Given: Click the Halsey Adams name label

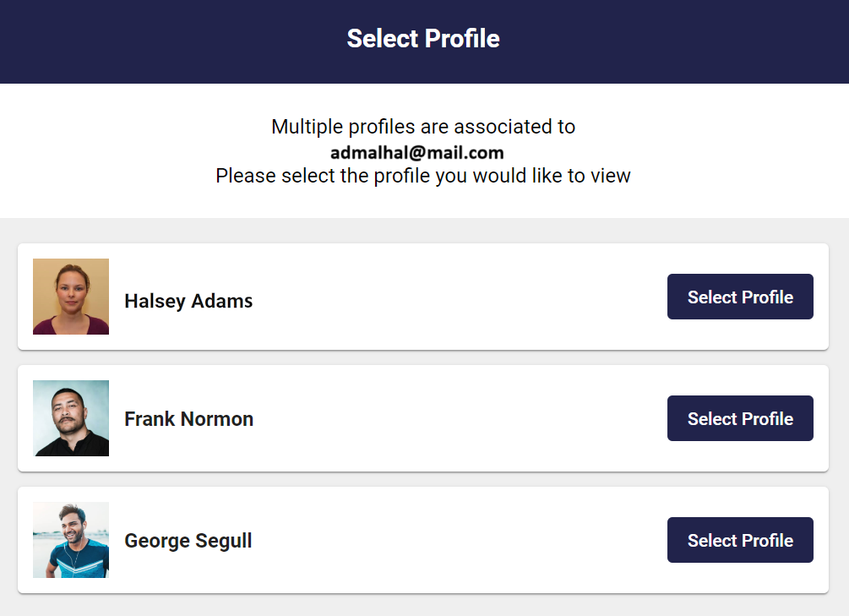Looking at the screenshot, I should tap(188, 301).
